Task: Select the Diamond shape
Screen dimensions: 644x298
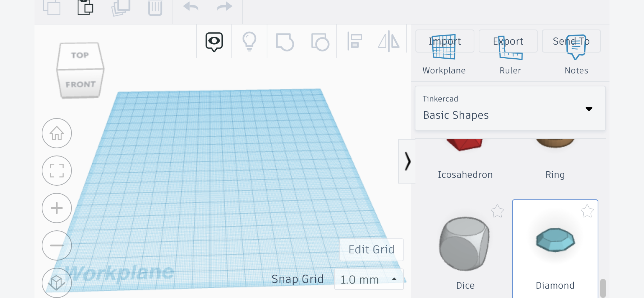Action: 555,249
